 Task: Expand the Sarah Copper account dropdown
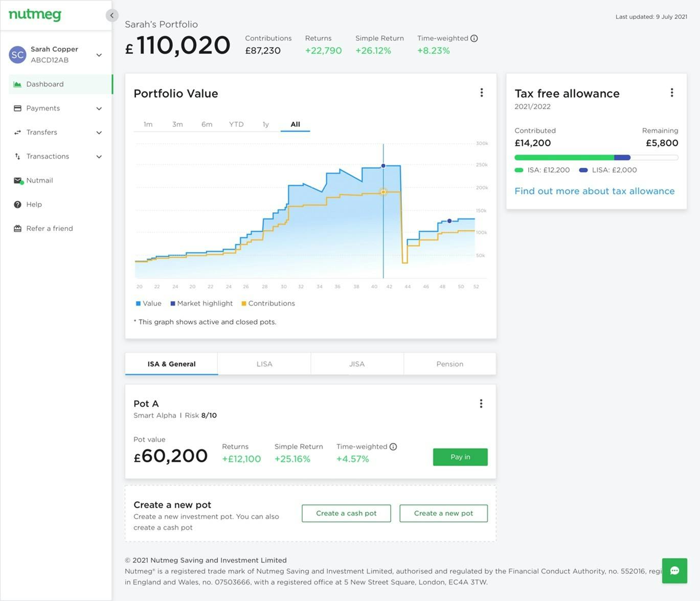[x=99, y=55]
